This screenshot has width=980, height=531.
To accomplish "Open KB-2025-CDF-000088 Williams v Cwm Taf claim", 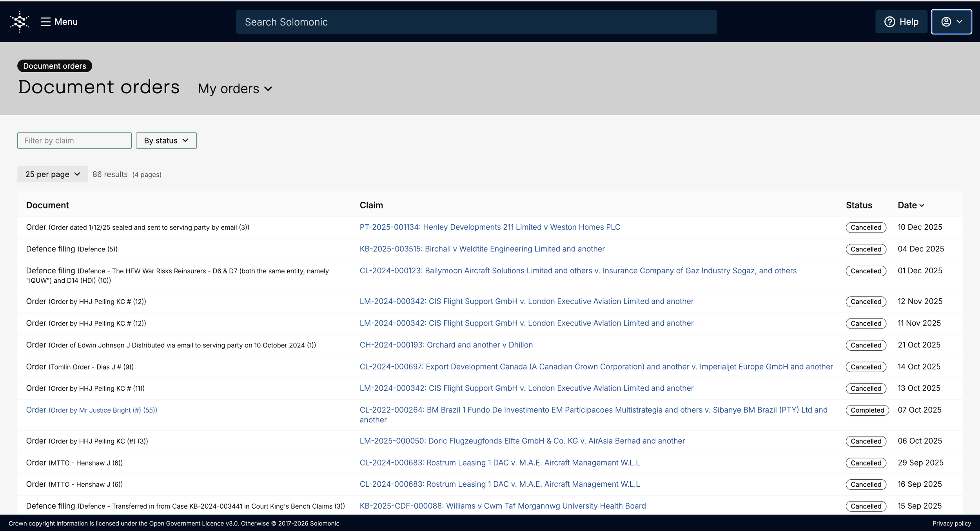I will [503, 506].
